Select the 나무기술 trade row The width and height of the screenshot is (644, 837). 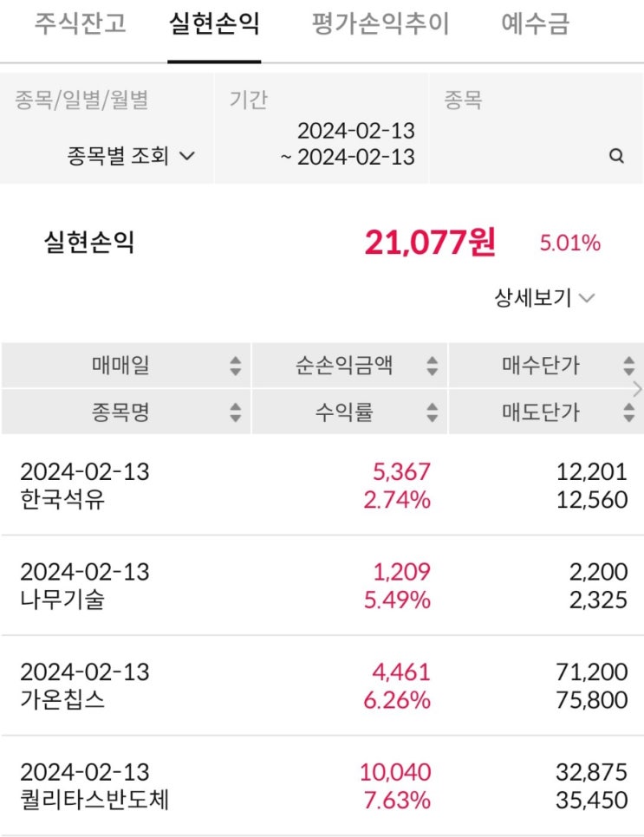(x=322, y=585)
